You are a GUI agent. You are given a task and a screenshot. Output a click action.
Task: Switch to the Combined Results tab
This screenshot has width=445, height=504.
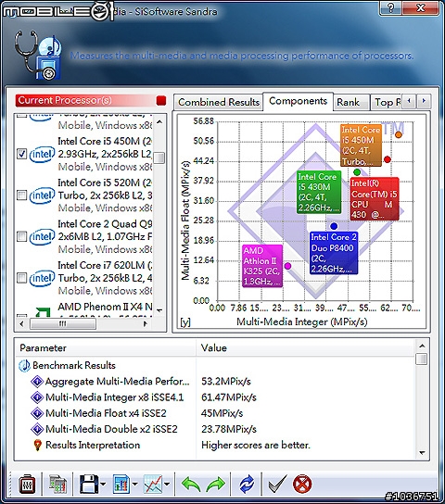point(219,102)
